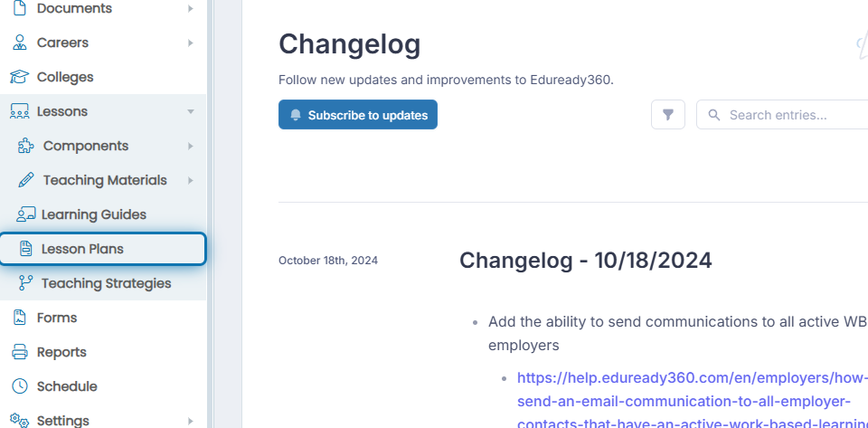The width and height of the screenshot is (868, 428).
Task: Click the Teaching Materials pencil icon
Action: coord(25,180)
